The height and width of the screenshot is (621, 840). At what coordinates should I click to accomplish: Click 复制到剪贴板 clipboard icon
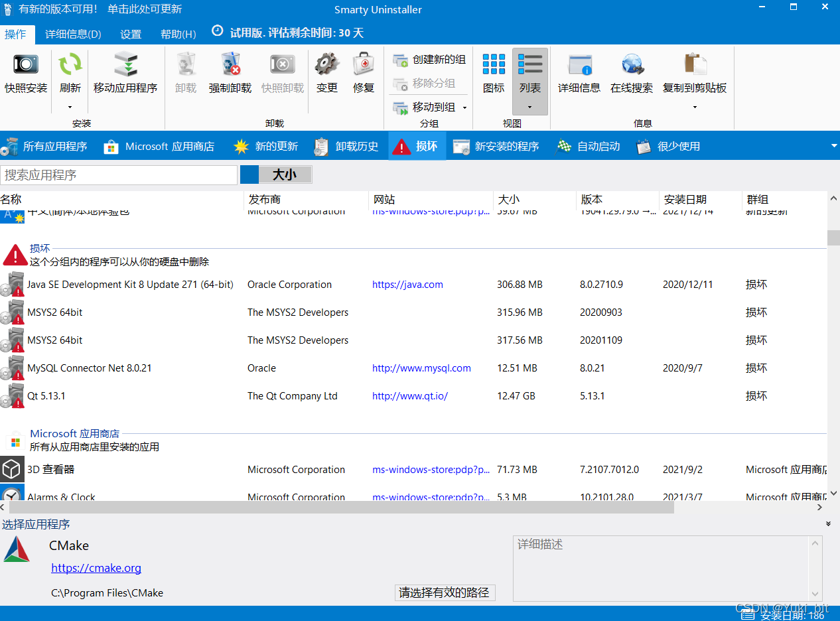coord(695,64)
